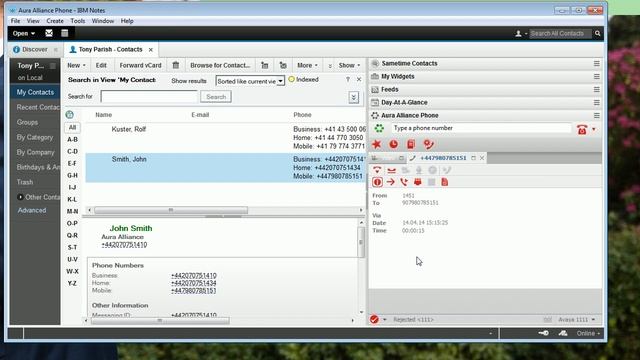Click the green Aura Alliance status icon
The height and width of the screenshot is (360, 640).
(379, 129)
